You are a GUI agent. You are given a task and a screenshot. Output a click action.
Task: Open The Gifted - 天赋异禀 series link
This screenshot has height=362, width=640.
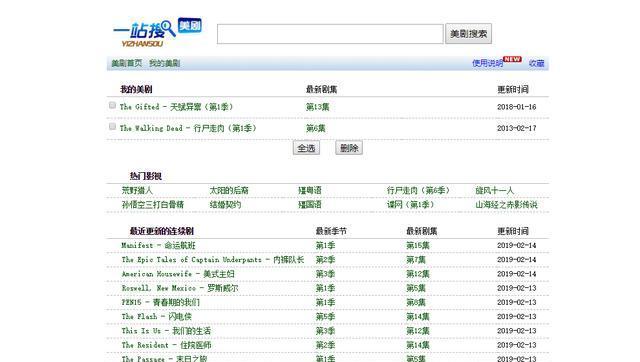pyautogui.click(x=177, y=107)
